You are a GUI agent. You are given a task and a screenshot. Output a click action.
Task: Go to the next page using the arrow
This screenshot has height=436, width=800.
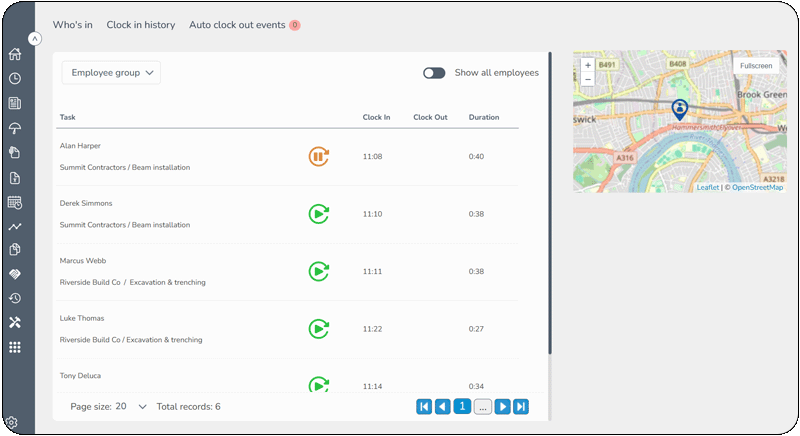(503, 406)
